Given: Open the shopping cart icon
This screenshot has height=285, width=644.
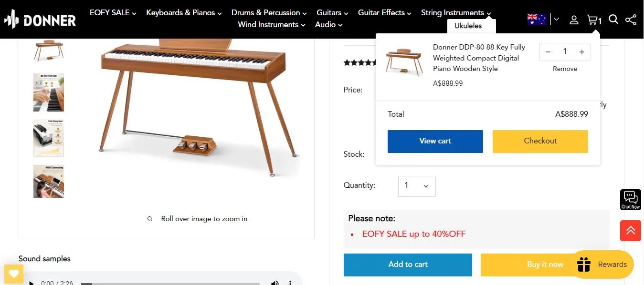Looking at the screenshot, I should pos(593,20).
